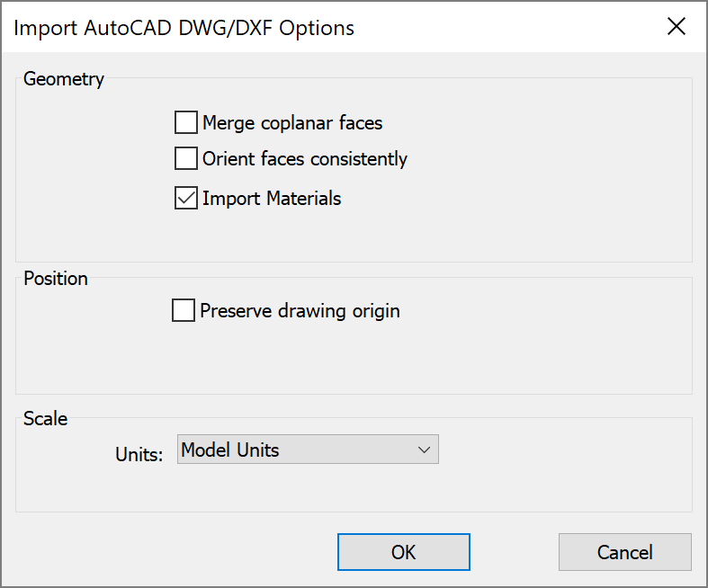Screen dimensions: 708x588
Task: Click the dialog title bar text
Action: [184, 28]
